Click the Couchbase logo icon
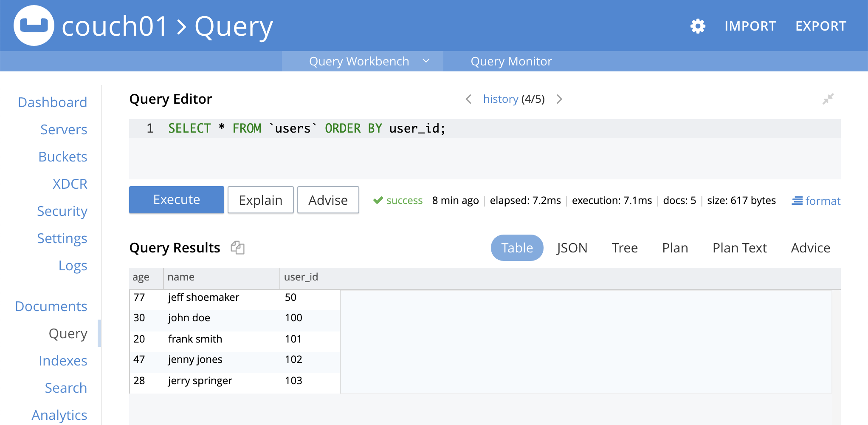Image resolution: width=868 pixels, height=425 pixels. (34, 25)
